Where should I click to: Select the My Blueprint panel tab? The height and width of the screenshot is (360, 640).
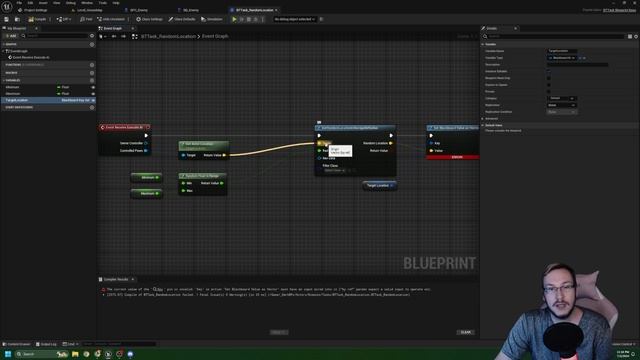(17, 29)
